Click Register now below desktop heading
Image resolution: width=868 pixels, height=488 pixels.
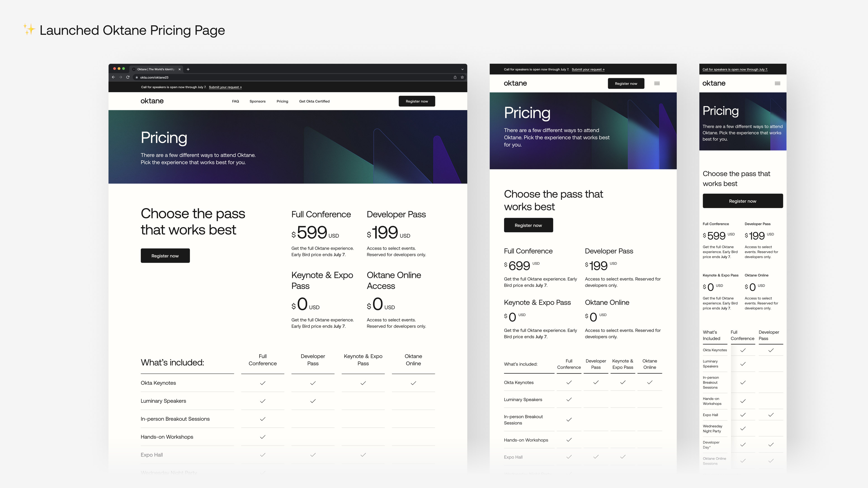click(x=165, y=256)
